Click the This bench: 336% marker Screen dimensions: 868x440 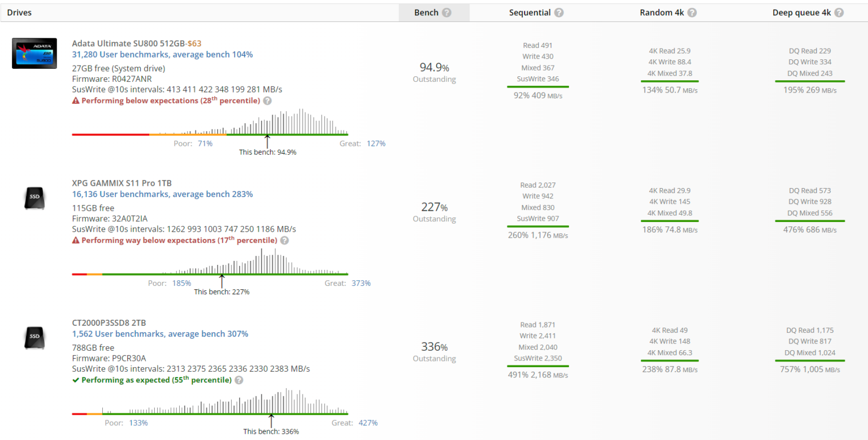[x=271, y=431]
